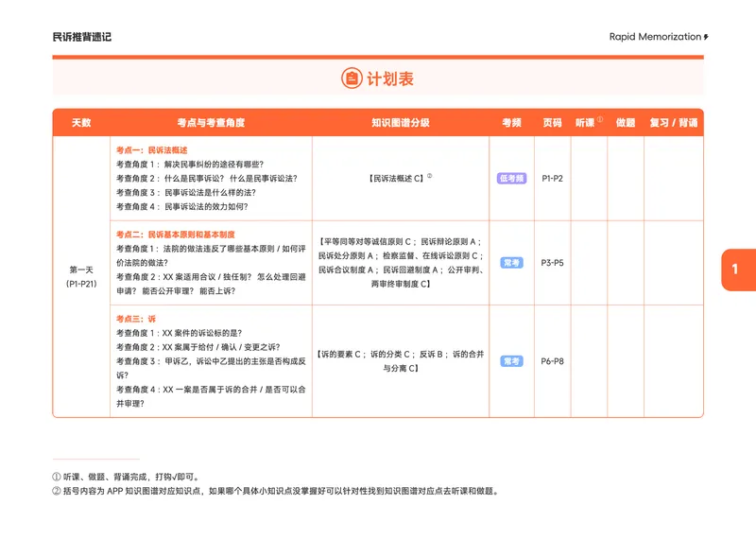This screenshot has width=756, height=540.
Task: Click the heading 考点三：诉
Action: (x=135, y=319)
